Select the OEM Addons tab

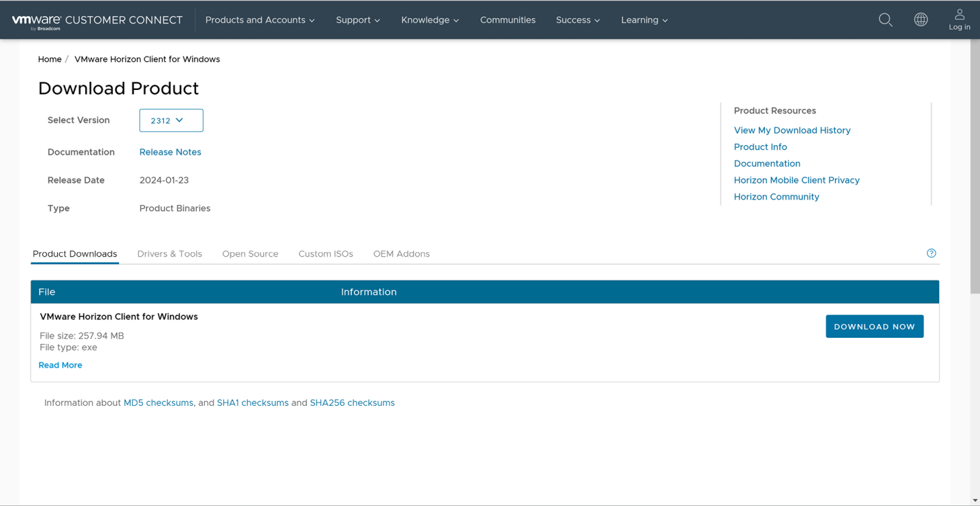(x=401, y=253)
